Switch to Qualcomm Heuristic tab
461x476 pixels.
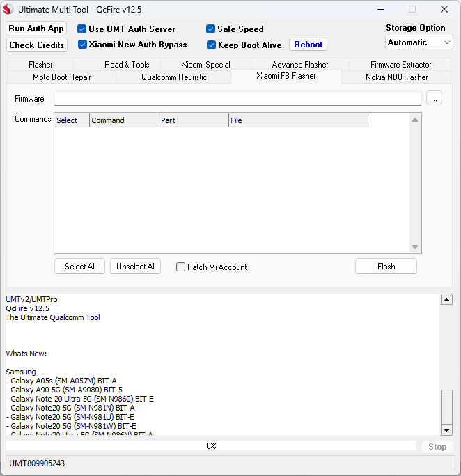tap(174, 77)
